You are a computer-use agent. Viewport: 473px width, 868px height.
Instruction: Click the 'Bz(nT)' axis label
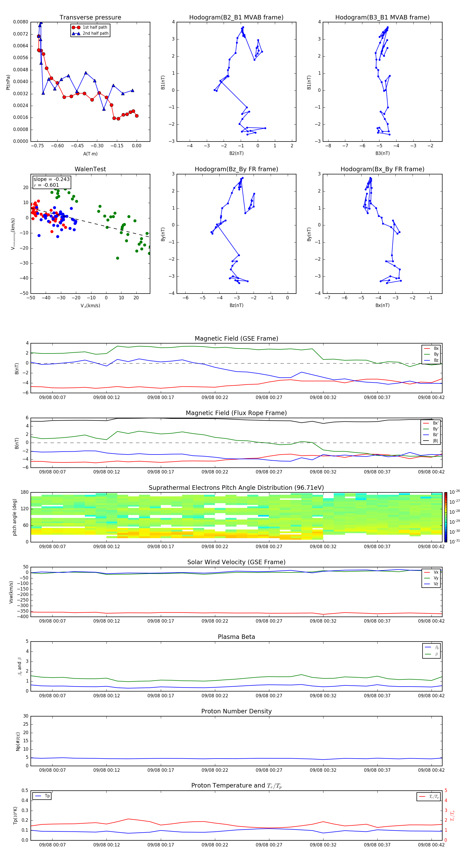tap(236, 305)
